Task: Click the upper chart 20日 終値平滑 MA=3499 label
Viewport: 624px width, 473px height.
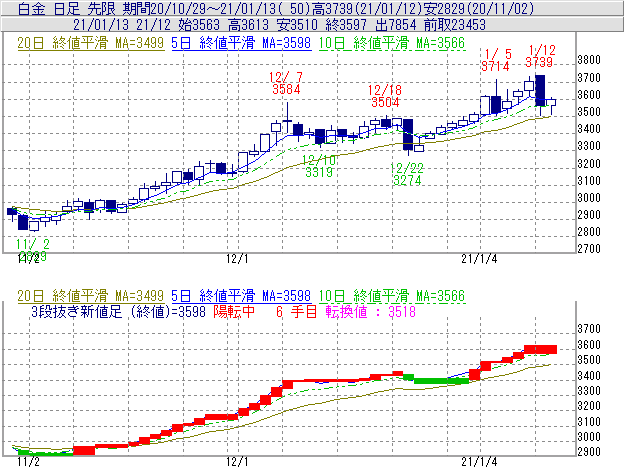Action: (x=90, y=43)
